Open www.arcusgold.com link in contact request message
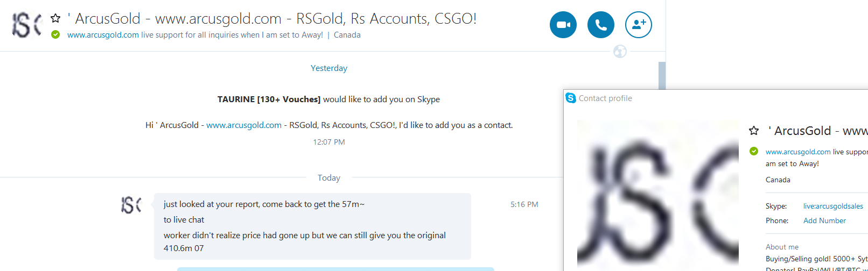The image size is (868, 271). (243, 125)
